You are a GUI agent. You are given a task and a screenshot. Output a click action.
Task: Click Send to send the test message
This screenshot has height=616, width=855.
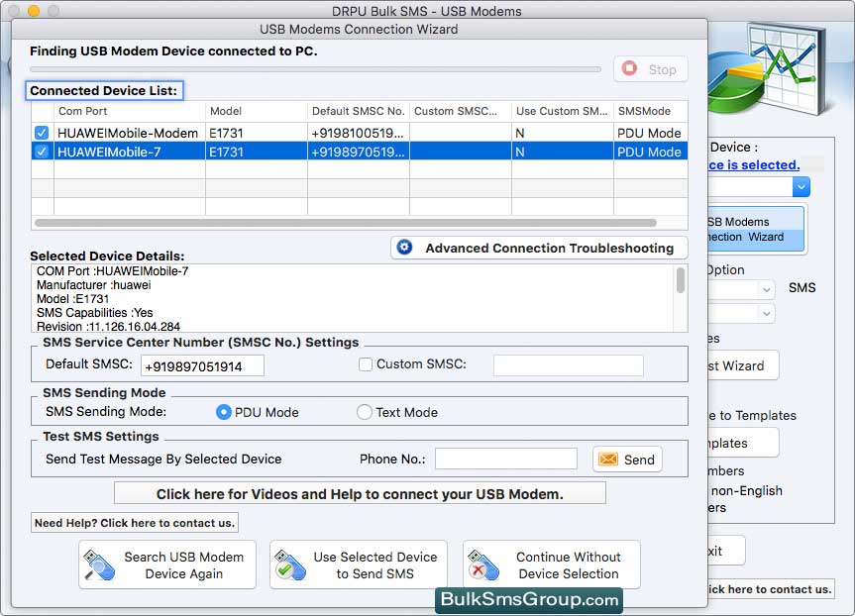(x=627, y=460)
